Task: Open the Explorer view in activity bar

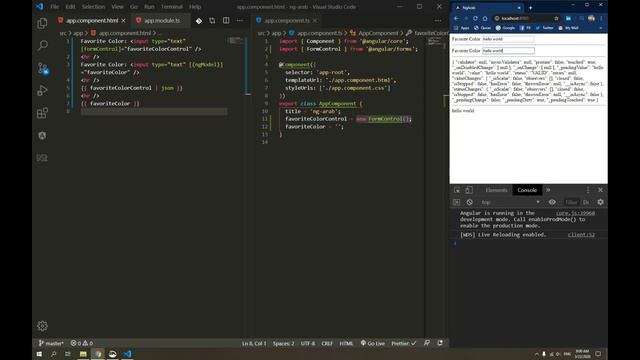Action: [x=42, y=23]
